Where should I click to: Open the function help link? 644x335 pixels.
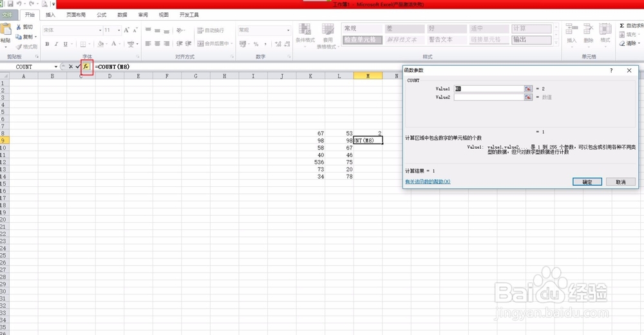pyautogui.click(x=428, y=182)
